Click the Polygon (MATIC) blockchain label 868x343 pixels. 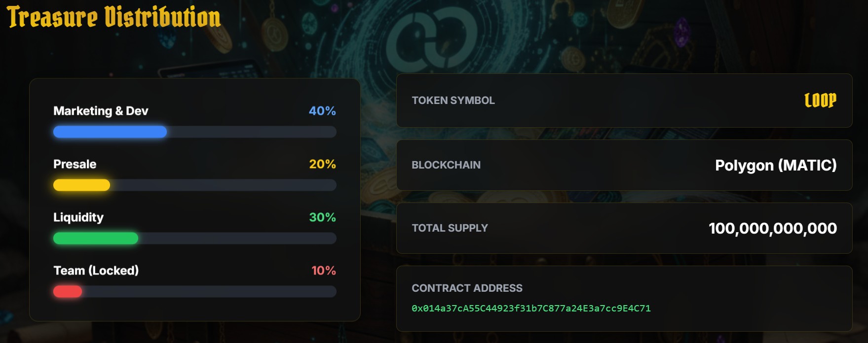[776, 166]
